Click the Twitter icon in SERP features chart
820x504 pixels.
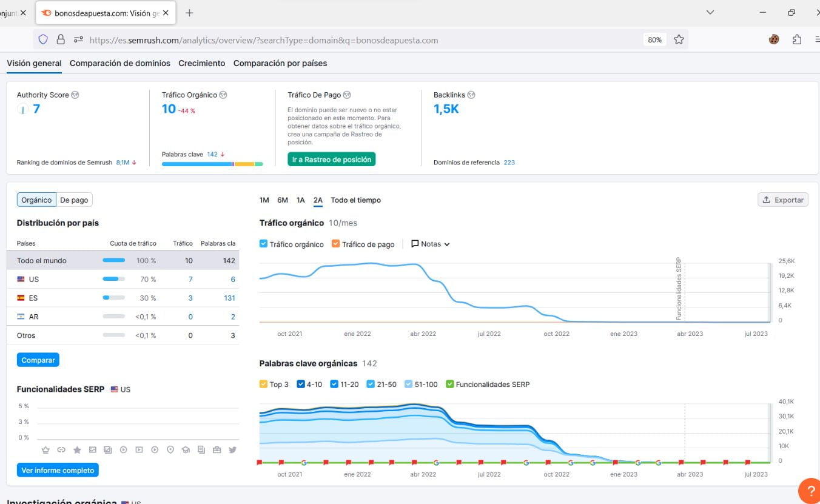(x=232, y=450)
